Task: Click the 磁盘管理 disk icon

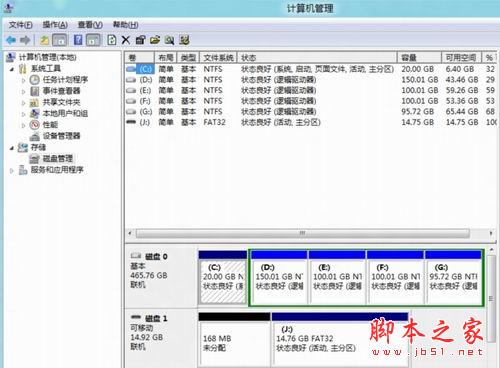Action: pos(35,159)
